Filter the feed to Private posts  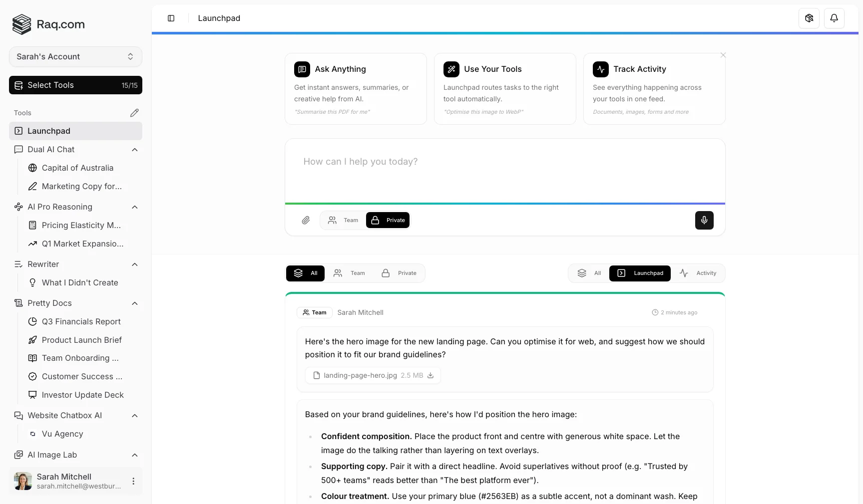click(x=400, y=273)
